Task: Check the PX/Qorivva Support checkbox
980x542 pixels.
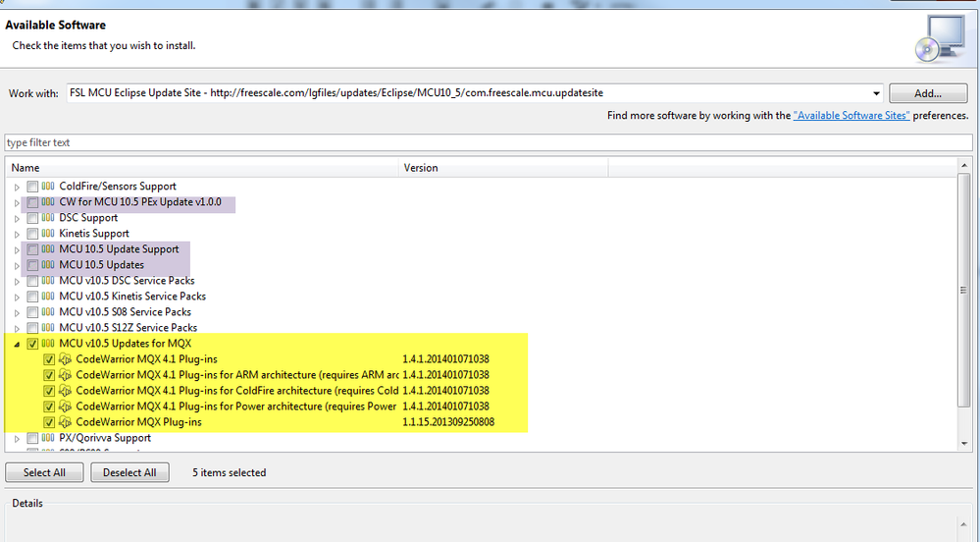Action: (x=32, y=438)
